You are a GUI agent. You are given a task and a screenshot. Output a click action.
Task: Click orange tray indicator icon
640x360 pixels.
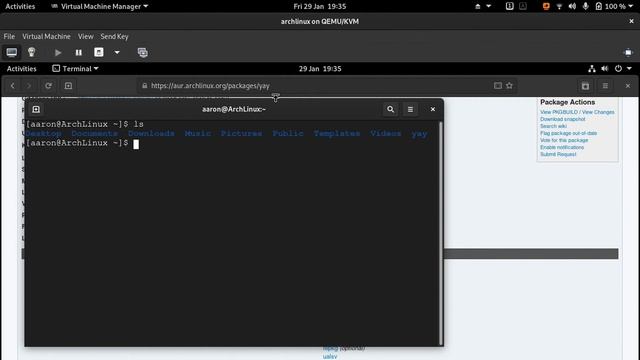546,6
